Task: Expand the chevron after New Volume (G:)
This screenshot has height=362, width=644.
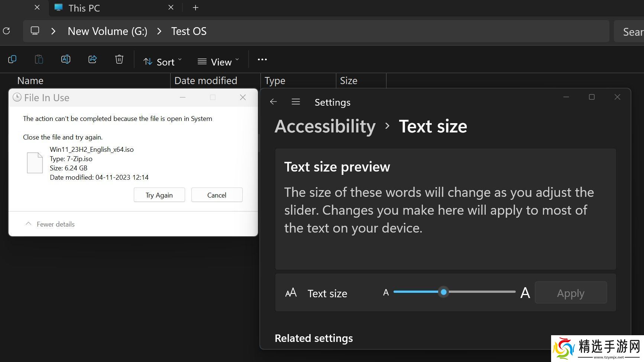Action: [159, 32]
